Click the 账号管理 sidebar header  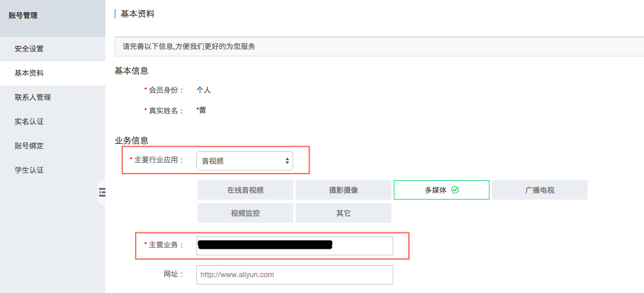coord(23,16)
